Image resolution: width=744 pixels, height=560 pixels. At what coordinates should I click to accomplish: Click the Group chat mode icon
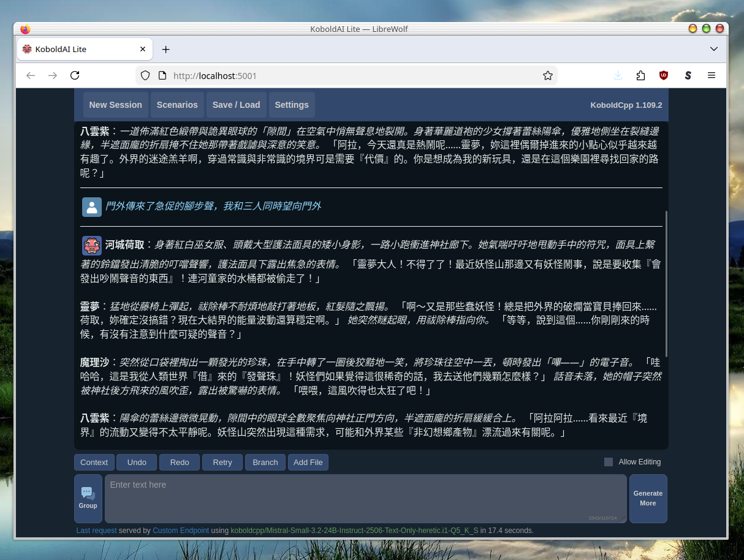click(x=88, y=498)
